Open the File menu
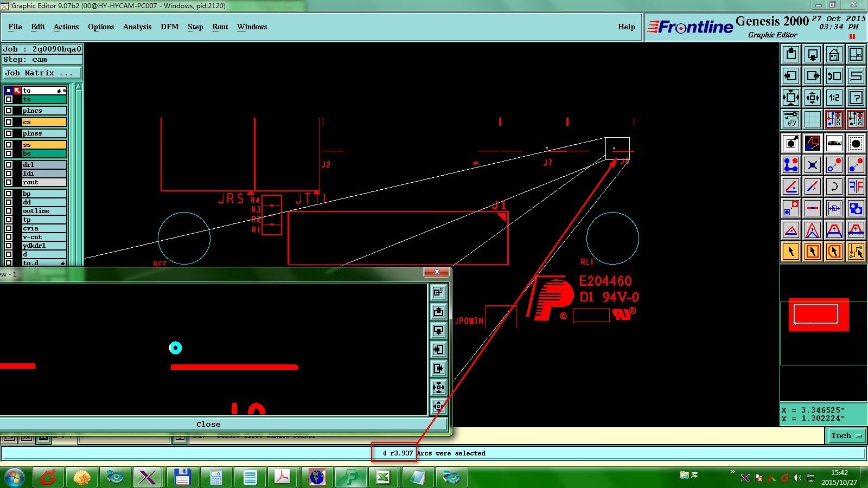Image resolution: width=868 pixels, height=488 pixels. (15, 27)
